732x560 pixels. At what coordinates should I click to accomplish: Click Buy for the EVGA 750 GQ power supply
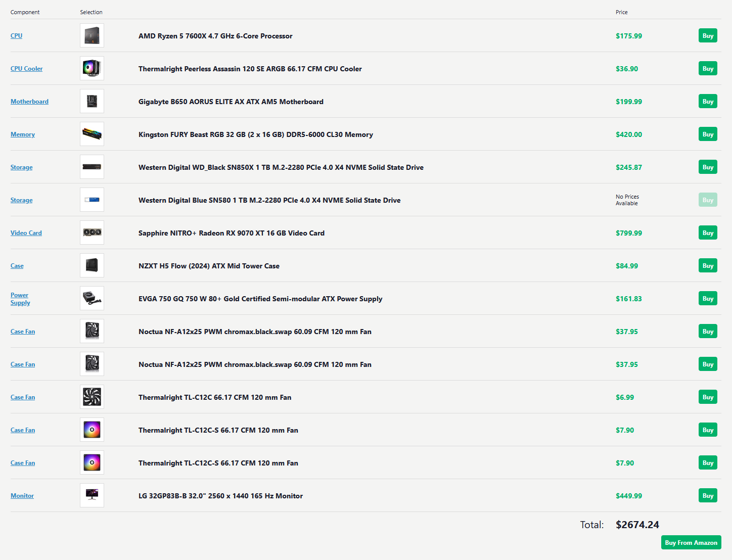(x=708, y=299)
